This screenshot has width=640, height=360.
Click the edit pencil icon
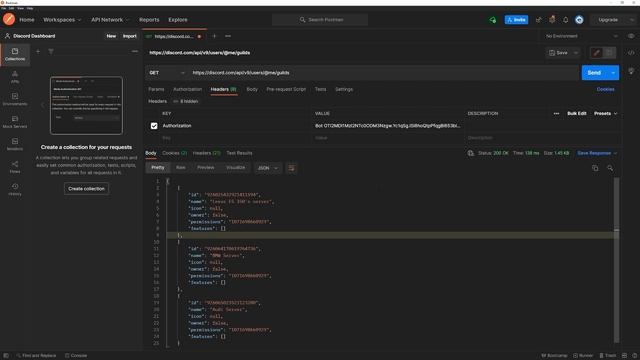coord(597,53)
